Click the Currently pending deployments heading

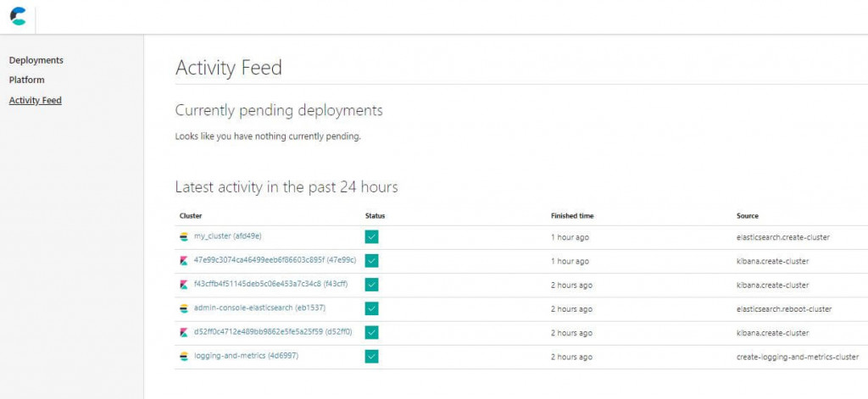[x=279, y=111]
